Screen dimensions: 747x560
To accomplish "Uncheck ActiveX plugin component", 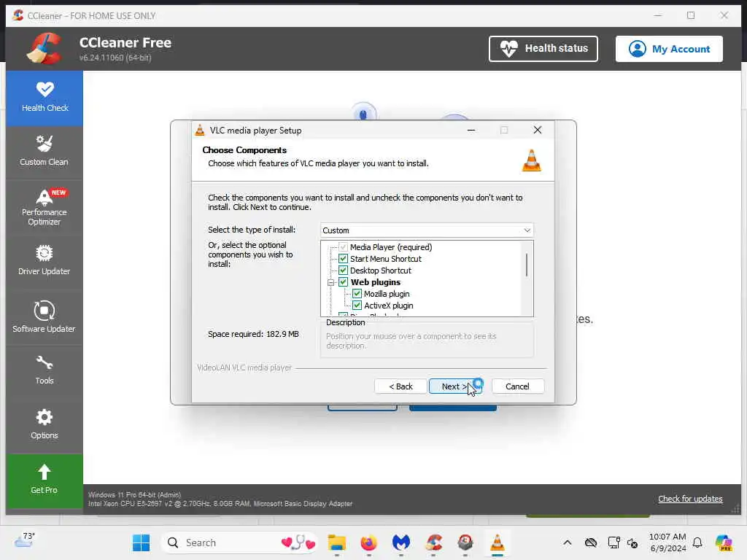I will click(357, 306).
